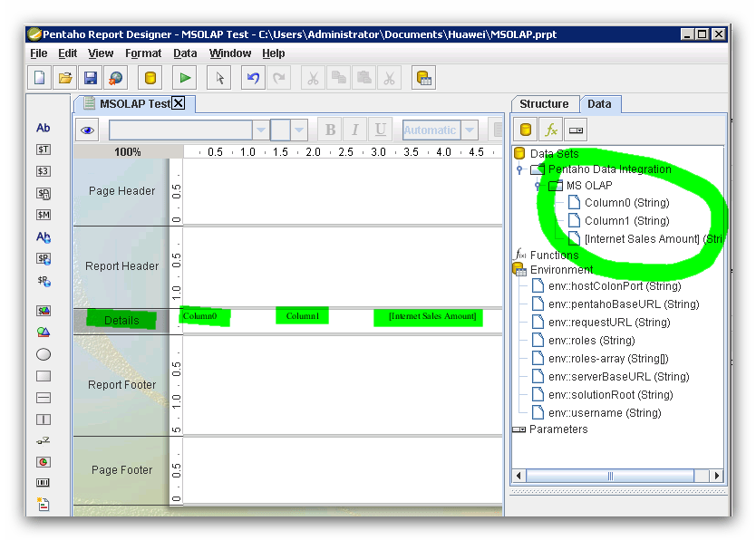Open the Help menu
Screen dimensions: 756x540
(274, 53)
